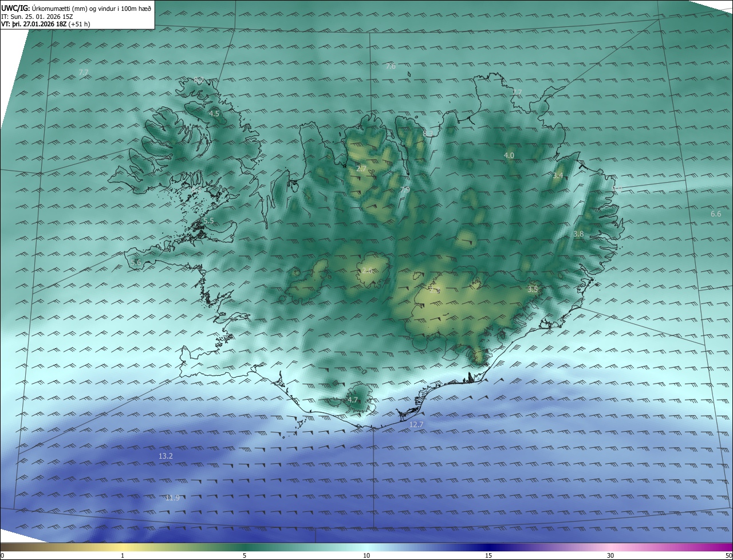
Task: Click the pink colorbar segment above 30
Action: 610,547
